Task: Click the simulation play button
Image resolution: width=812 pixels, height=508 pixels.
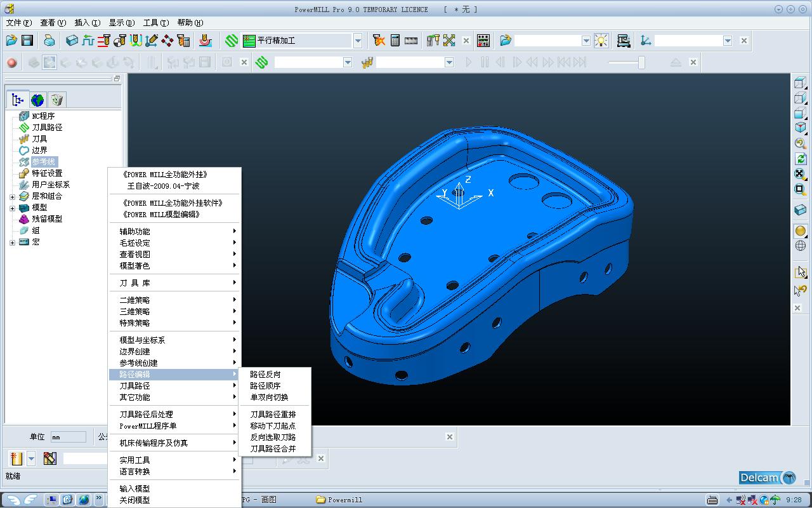Action: point(469,62)
